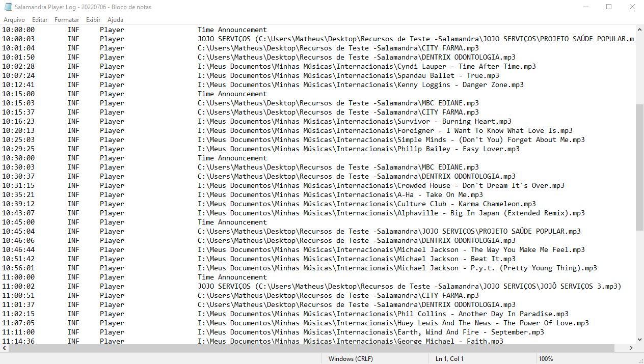This screenshot has width=644, height=364.
Task: Click the DENTRIX ODONTOLOGIA.mp3 line at 10:30:37
Action: click(259, 177)
